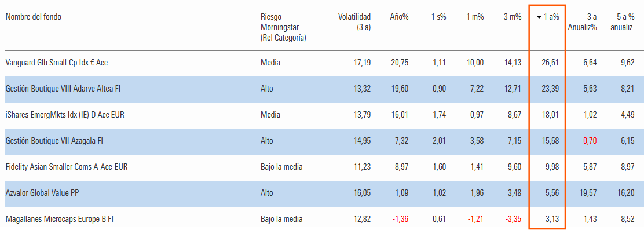Open Gestión Boutique VIII Adarve Altea FI
The height and width of the screenshot is (230, 644).
[63, 89]
